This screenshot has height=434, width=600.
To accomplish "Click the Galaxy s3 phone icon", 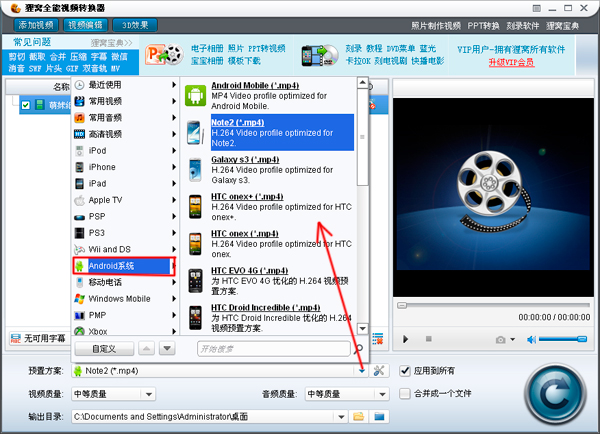I will 195,170.
